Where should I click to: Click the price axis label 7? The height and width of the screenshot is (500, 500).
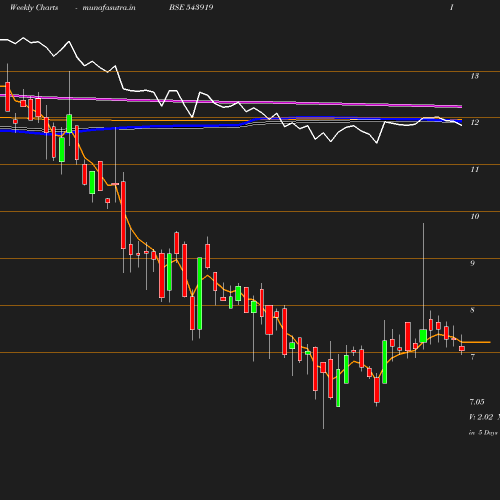(472, 357)
